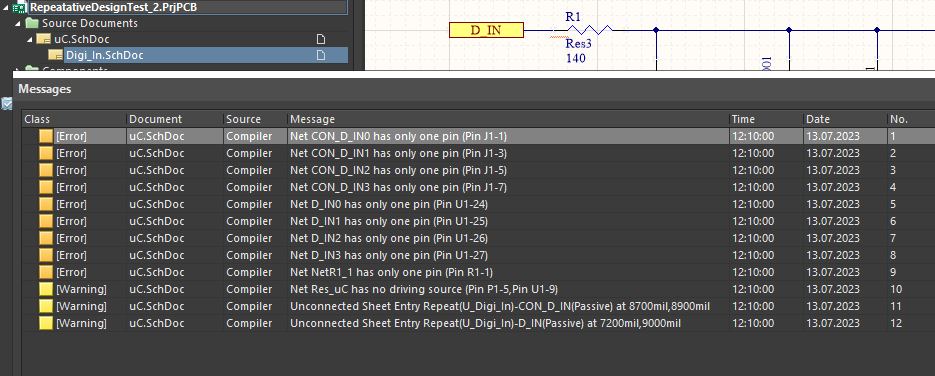Select error Net D_IN1 has only one pin
The height and width of the screenshot is (376, 935).
click(x=478, y=222)
